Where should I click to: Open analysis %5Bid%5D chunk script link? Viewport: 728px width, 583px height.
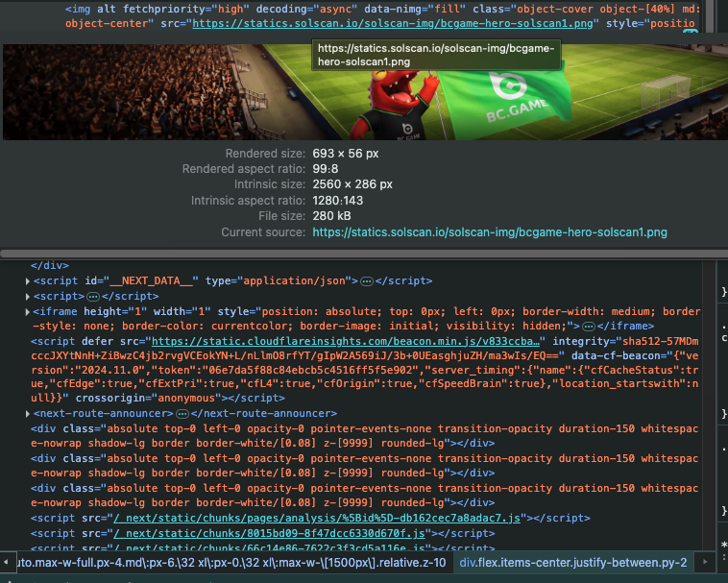(317, 518)
